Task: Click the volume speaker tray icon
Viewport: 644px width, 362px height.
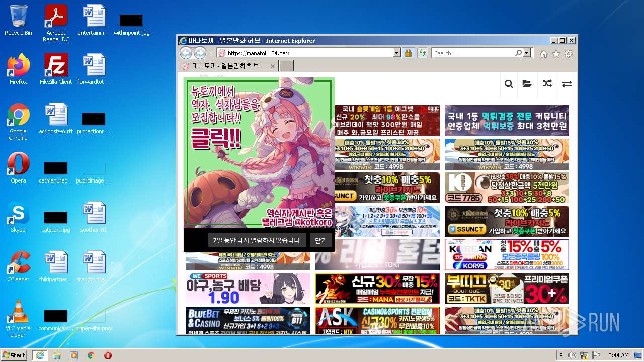Action: pyautogui.click(x=572, y=355)
